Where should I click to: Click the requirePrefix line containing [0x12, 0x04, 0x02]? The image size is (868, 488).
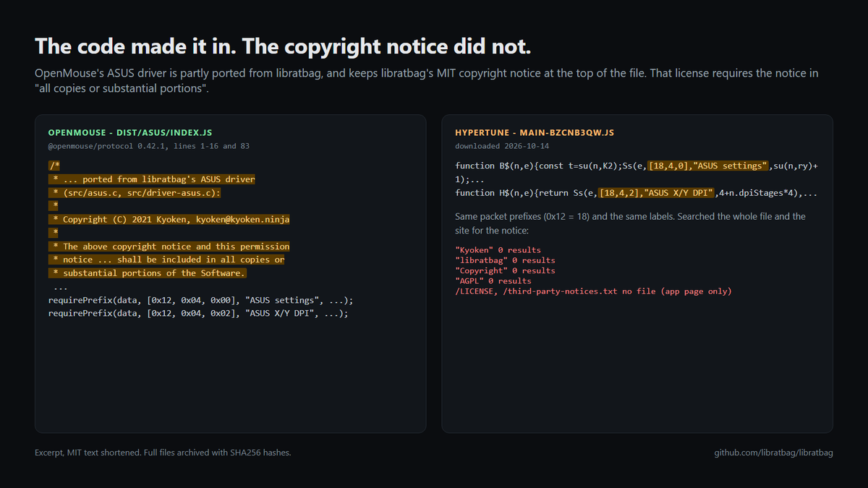198,314
